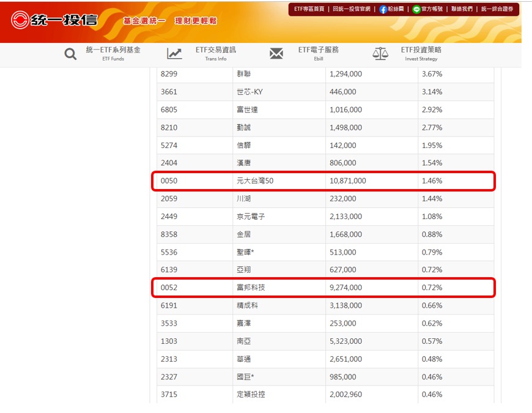Select stock name 信驊
The image size is (532, 413).
[243, 146]
